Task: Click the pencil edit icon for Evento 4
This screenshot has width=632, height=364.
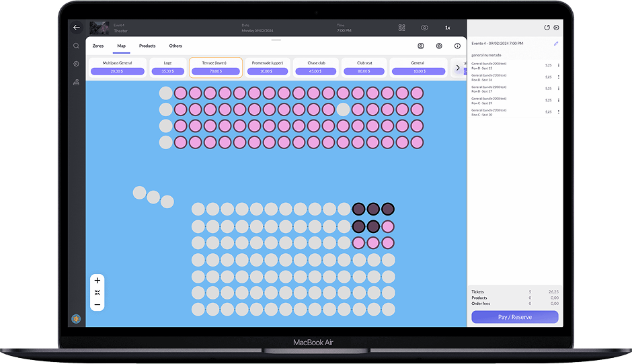Action: [556, 44]
